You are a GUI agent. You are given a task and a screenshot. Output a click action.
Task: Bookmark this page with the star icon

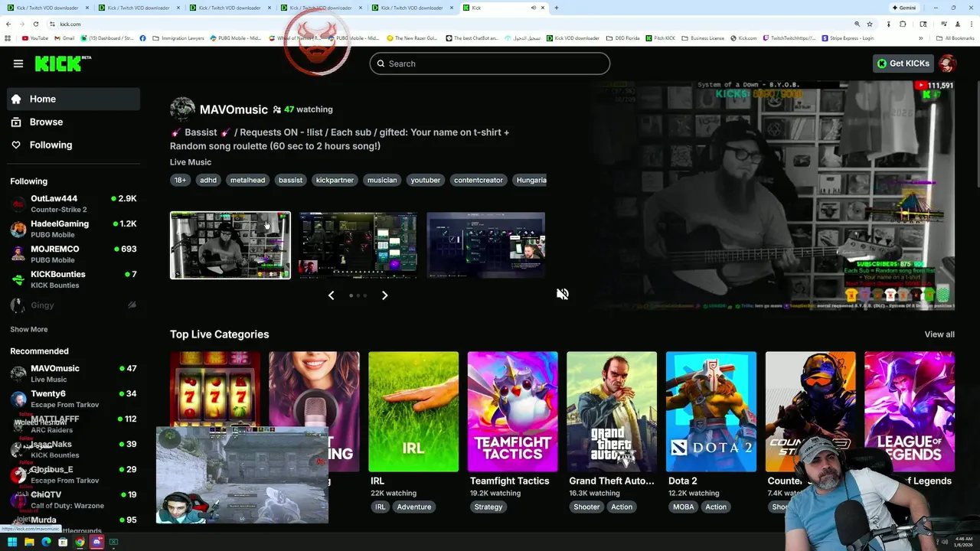point(870,24)
